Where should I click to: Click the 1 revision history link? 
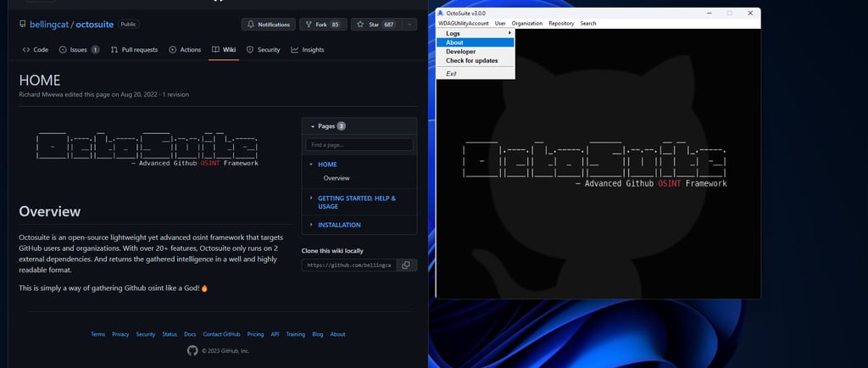[175, 95]
